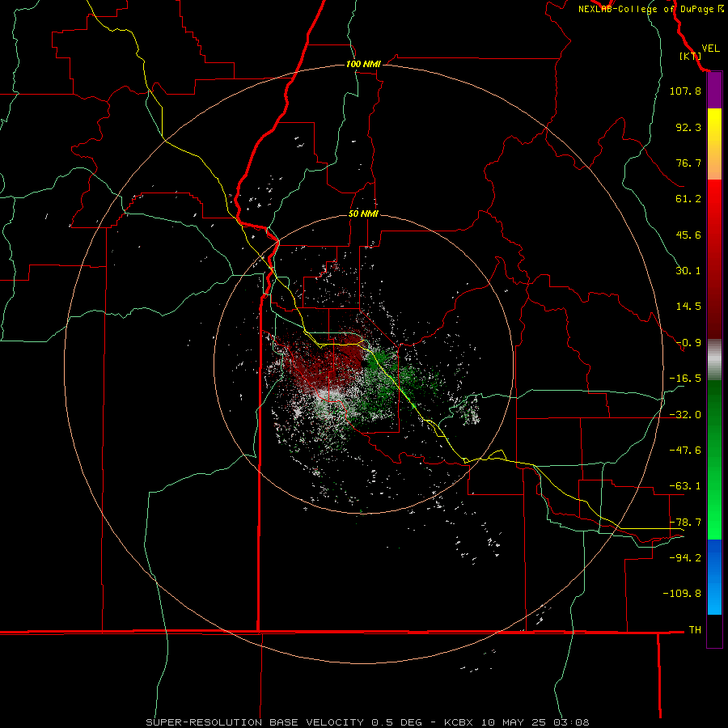Click the VEL label above color bar
The width and height of the screenshot is (728, 728).
[x=710, y=48]
